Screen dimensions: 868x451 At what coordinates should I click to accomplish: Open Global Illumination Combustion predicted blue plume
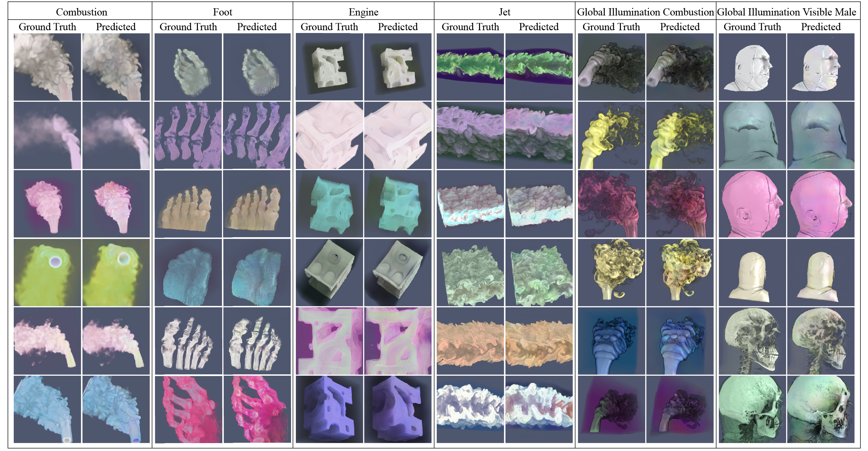(x=680, y=341)
